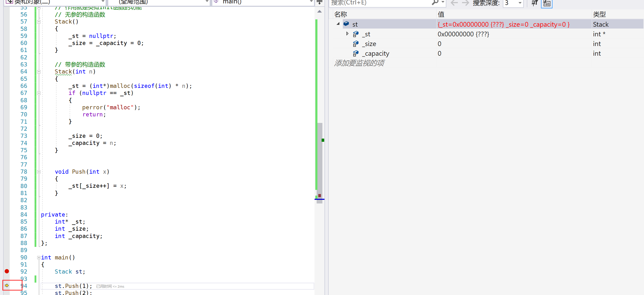Open the search depth dropdown

(x=520, y=3)
